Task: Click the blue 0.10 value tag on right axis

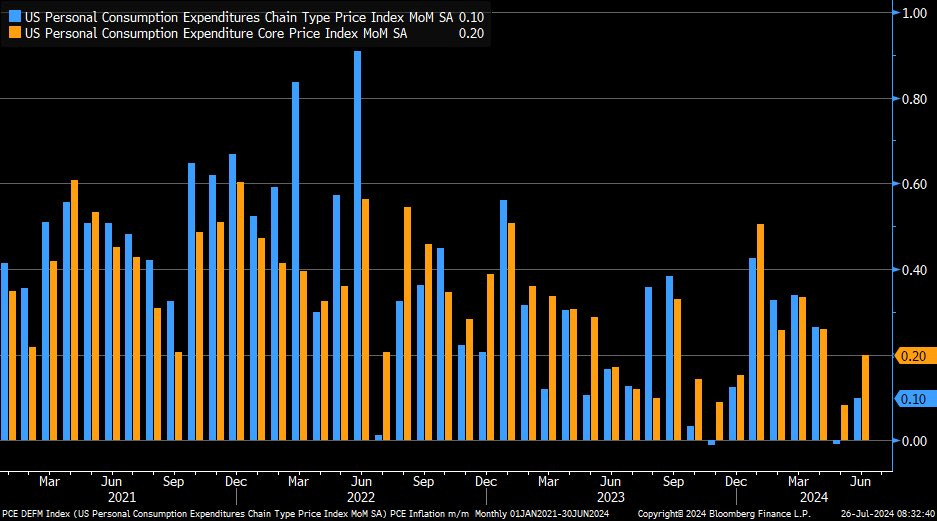Action: point(913,399)
